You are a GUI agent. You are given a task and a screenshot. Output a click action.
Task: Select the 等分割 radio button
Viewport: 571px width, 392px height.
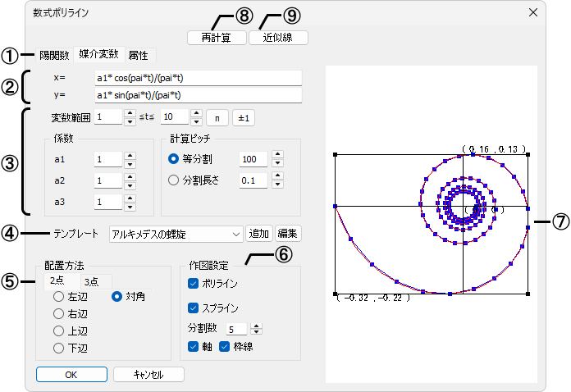tap(173, 159)
